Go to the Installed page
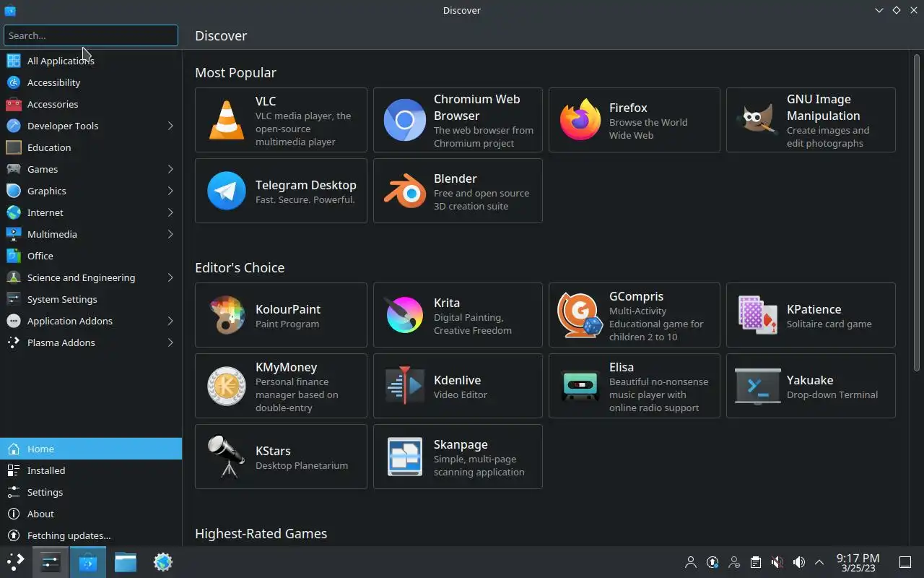Viewport: 924px width, 578px height. 91,470
